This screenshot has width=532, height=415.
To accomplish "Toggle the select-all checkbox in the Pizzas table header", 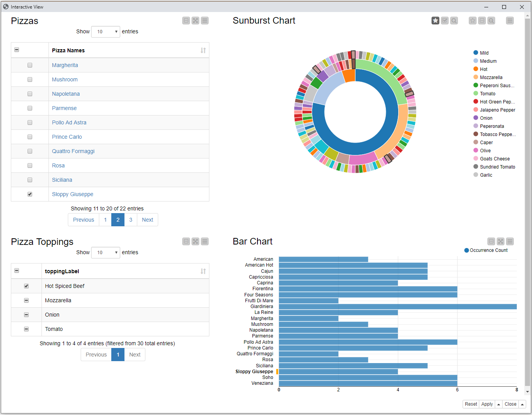I will pos(17,50).
